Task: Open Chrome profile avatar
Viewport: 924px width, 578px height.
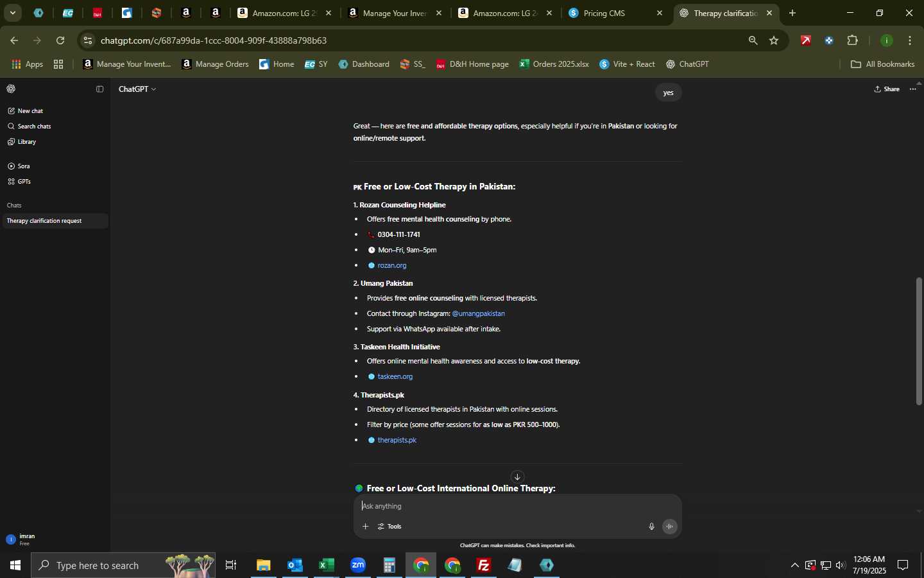Action: click(887, 40)
